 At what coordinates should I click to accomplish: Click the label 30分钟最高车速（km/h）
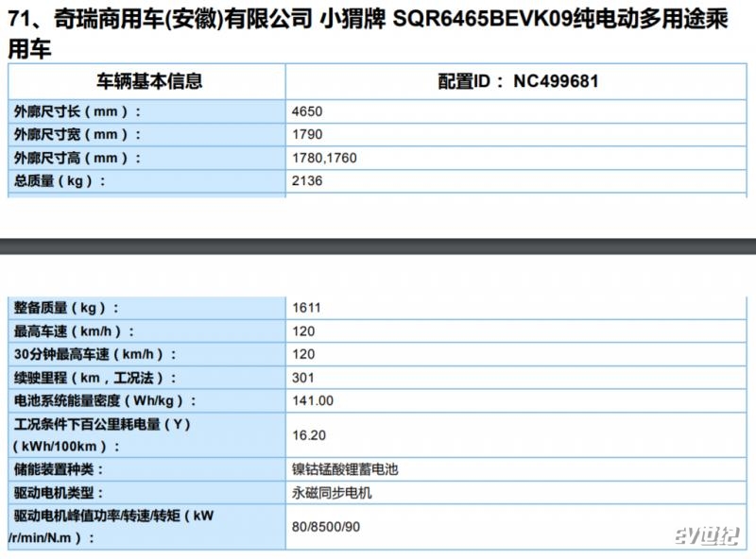[95, 355]
